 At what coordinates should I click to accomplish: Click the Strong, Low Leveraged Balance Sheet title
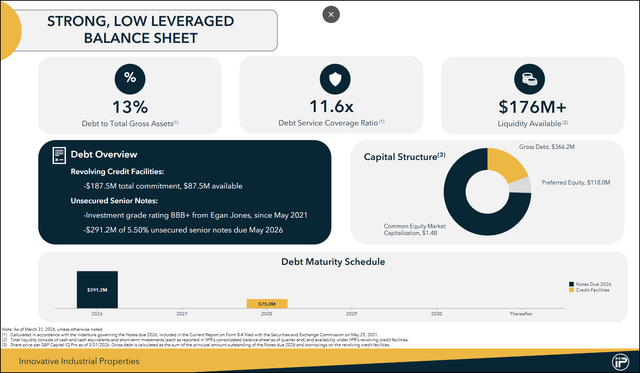tap(140, 29)
